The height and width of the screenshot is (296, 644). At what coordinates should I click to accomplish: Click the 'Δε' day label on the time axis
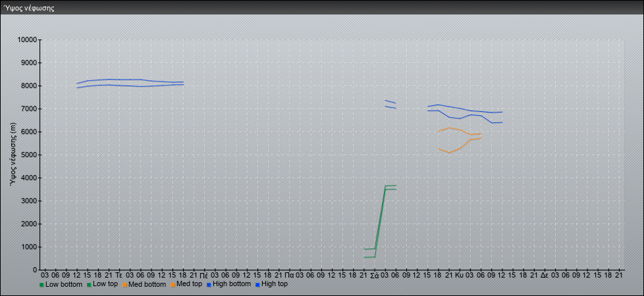pos(545,275)
